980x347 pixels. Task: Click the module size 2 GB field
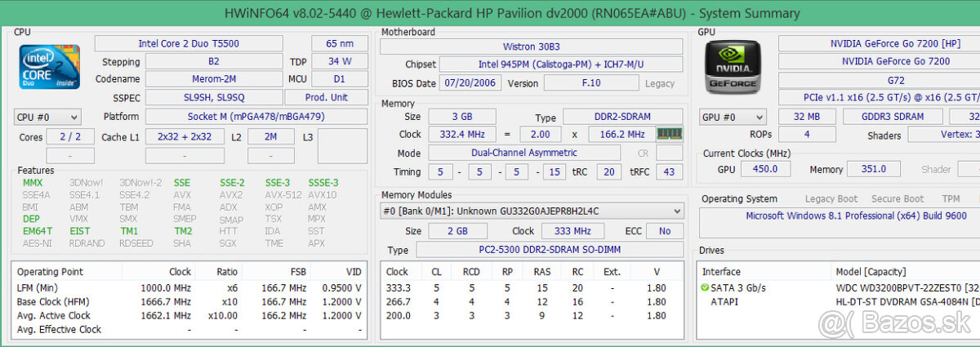(x=458, y=232)
